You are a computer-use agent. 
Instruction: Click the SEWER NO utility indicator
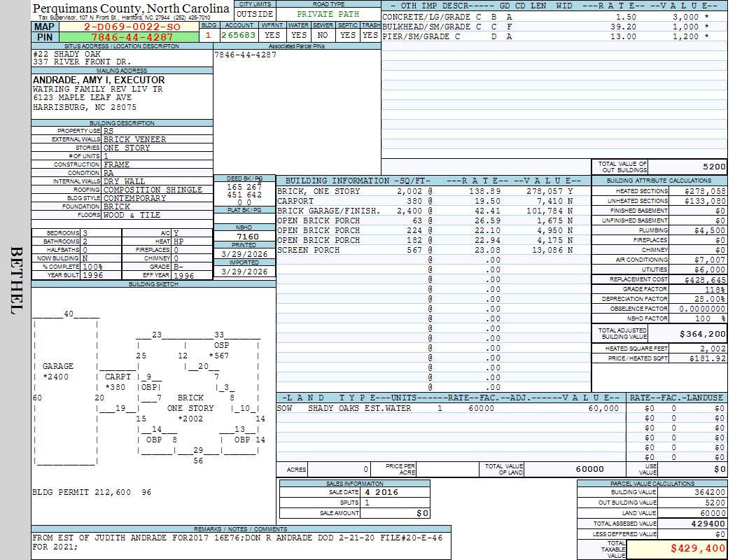323,35
